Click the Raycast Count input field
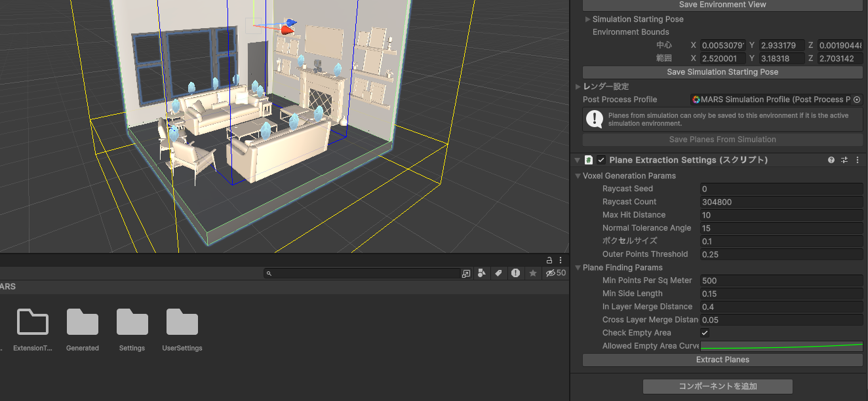Screen dimensions: 868x401 point(781,202)
